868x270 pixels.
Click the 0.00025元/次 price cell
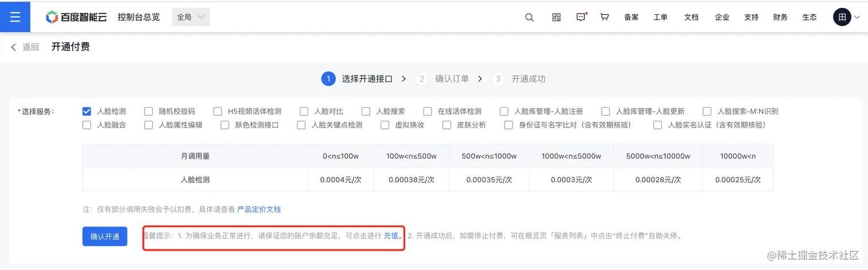pos(738,179)
